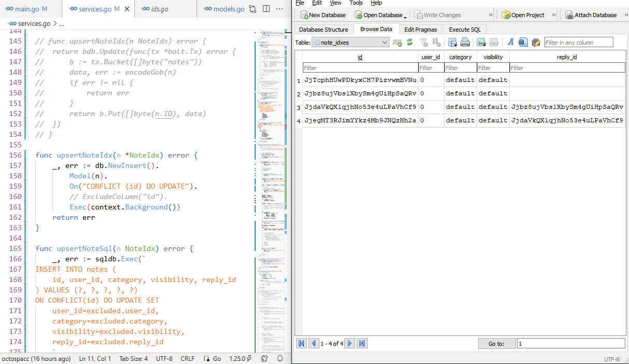Click the Go to button

496,343
